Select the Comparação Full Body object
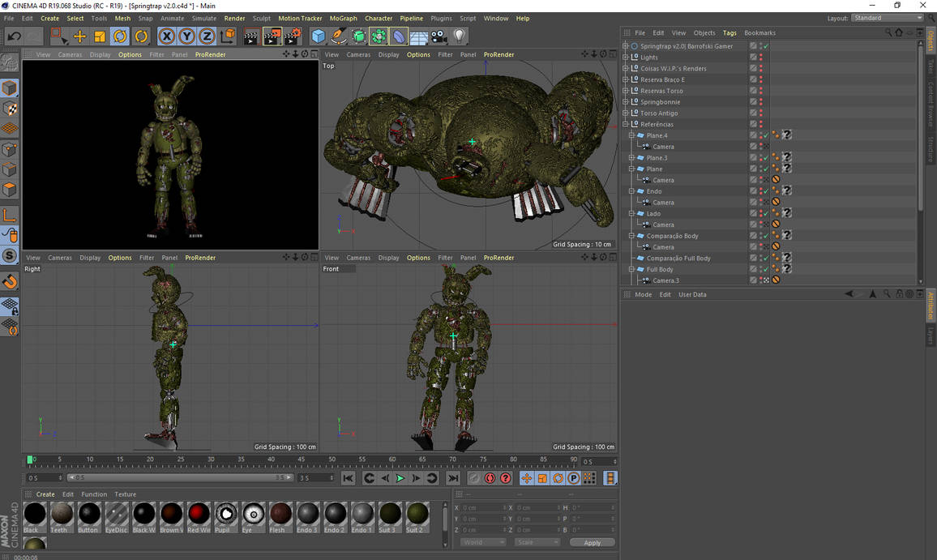This screenshot has height=560, width=937. (678, 259)
